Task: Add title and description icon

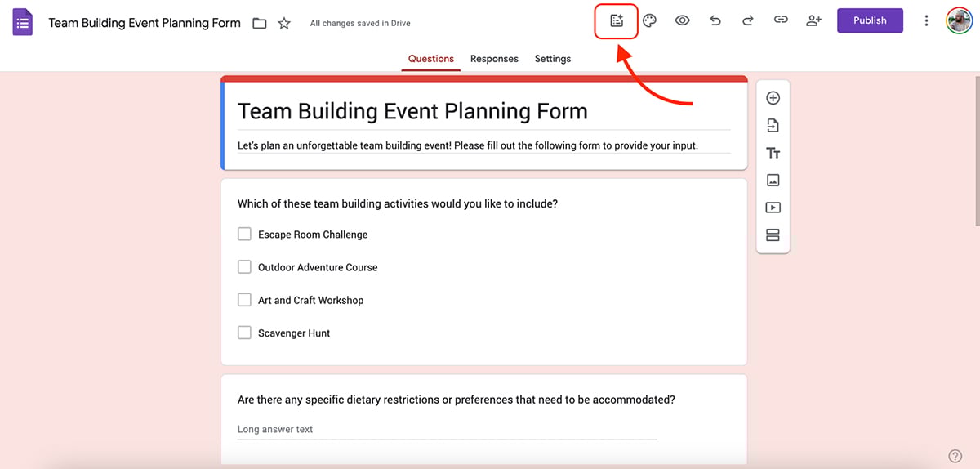Action: (x=773, y=153)
